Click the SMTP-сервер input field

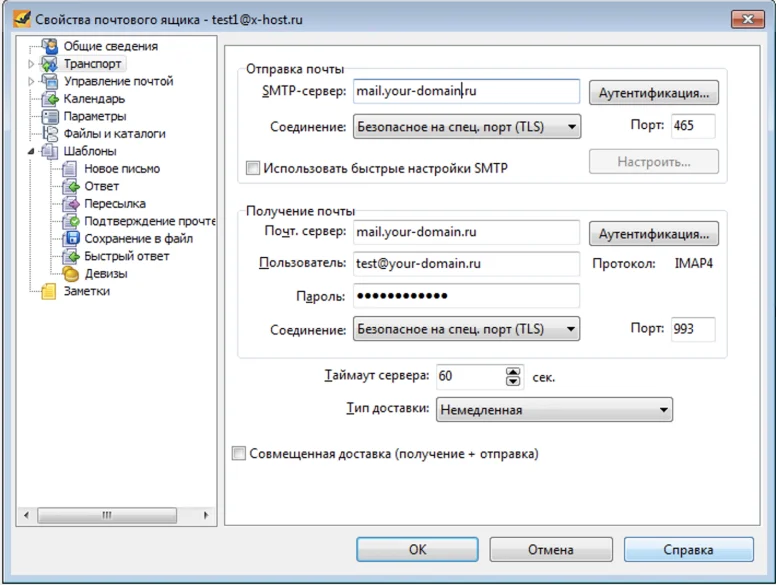pyautogui.click(x=466, y=91)
